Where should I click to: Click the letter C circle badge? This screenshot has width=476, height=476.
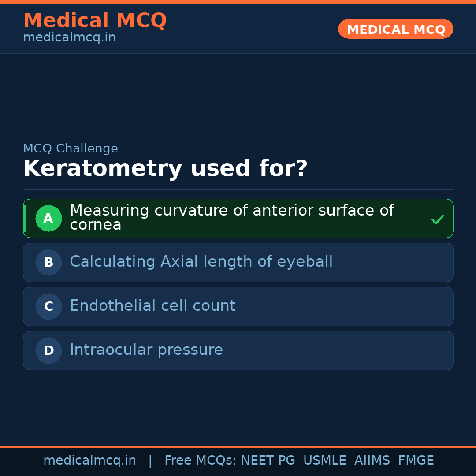[x=48, y=306]
